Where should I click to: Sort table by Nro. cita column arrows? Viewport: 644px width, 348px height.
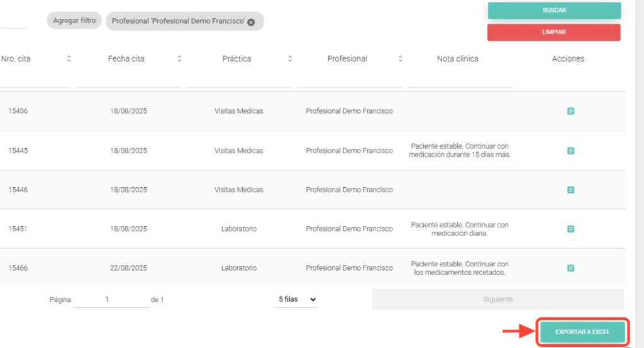(x=69, y=59)
